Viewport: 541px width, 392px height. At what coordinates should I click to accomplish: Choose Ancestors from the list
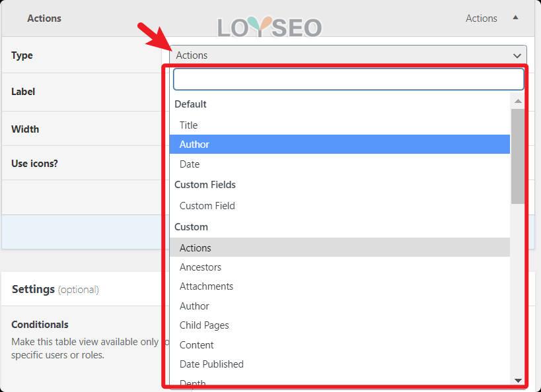[x=340, y=267]
